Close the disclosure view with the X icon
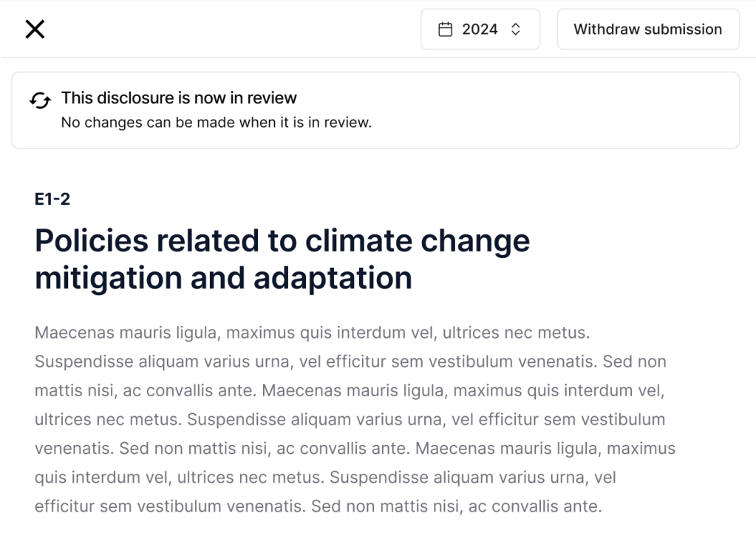The width and height of the screenshot is (756, 533). coord(35,30)
